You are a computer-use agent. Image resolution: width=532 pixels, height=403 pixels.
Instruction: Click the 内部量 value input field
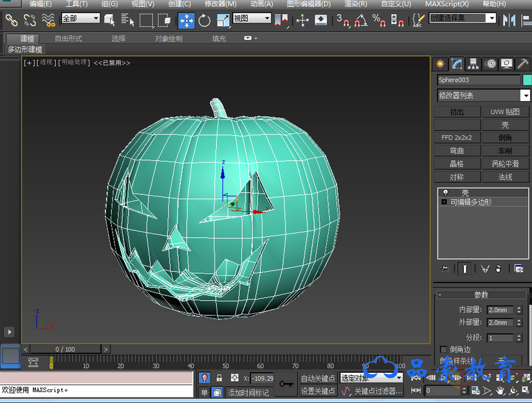[x=500, y=310]
